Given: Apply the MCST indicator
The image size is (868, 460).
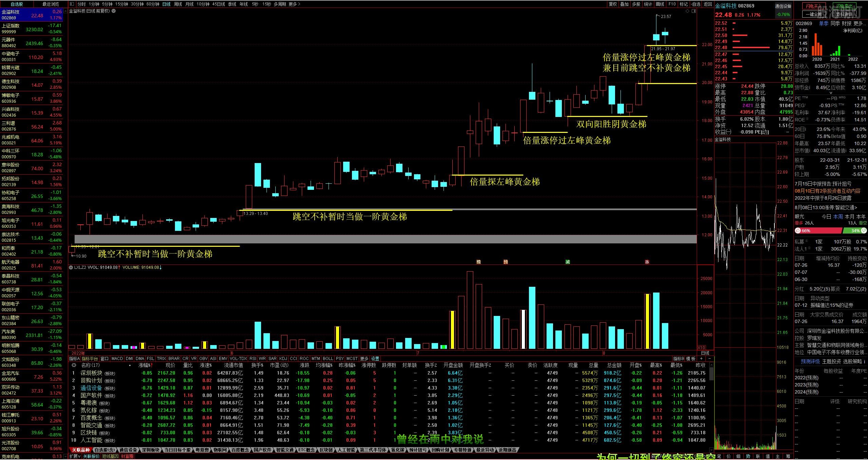Looking at the screenshot, I should [x=352, y=359].
